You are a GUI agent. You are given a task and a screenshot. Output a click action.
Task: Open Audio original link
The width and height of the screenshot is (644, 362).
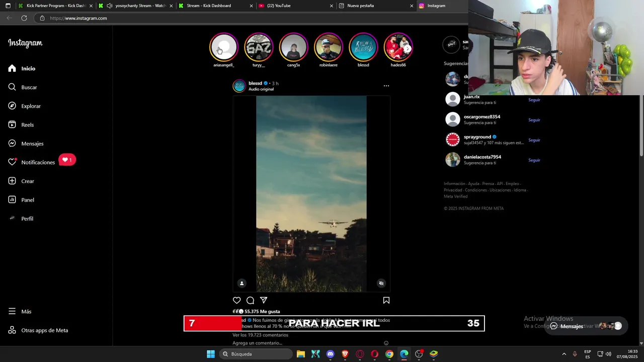[261, 89]
